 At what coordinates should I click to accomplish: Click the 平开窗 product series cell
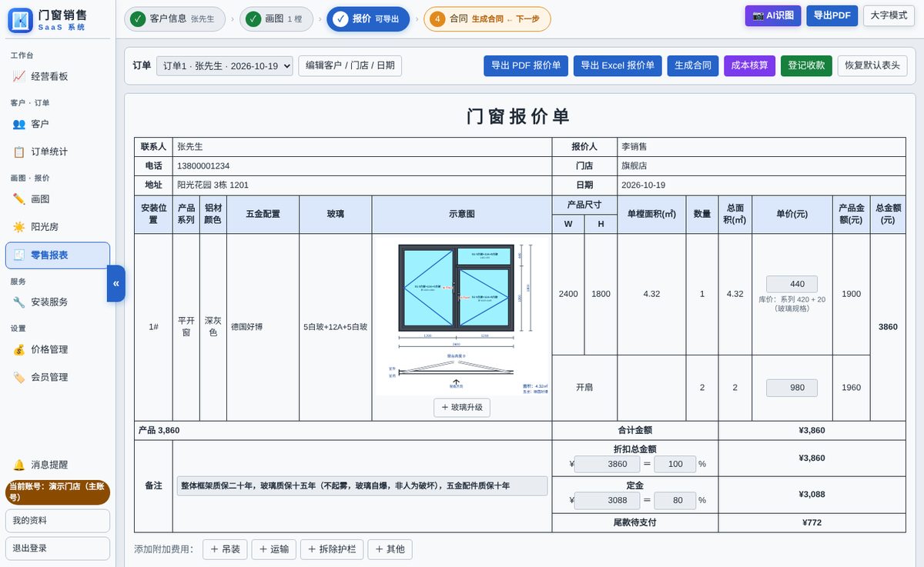click(186, 327)
